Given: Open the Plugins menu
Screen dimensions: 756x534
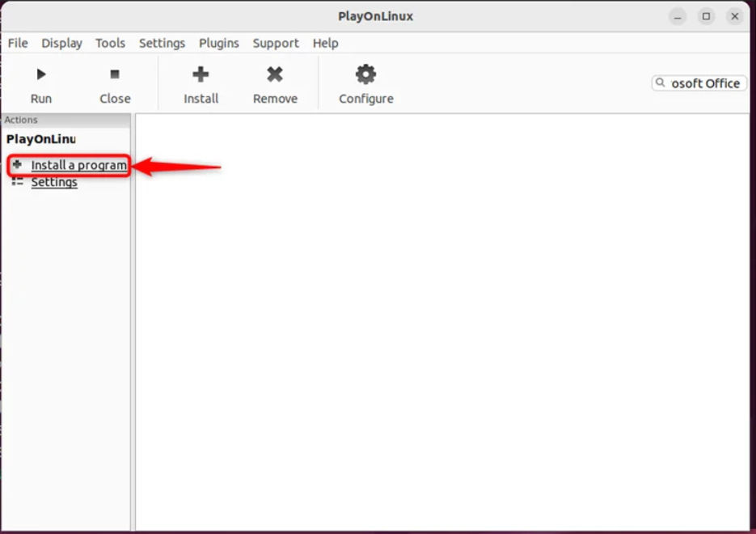Looking at the screenshot, I should 219,43.
